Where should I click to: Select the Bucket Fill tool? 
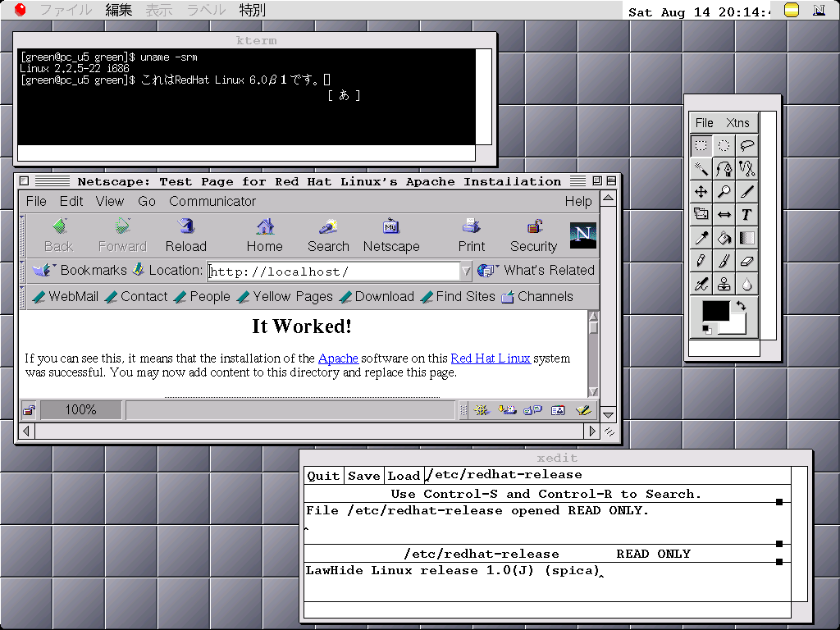click(724, 238)
